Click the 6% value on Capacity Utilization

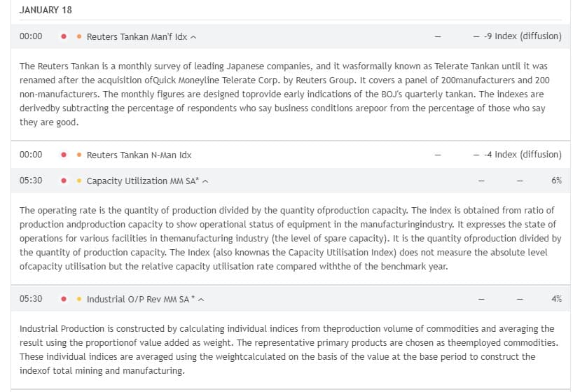(557, 181)
